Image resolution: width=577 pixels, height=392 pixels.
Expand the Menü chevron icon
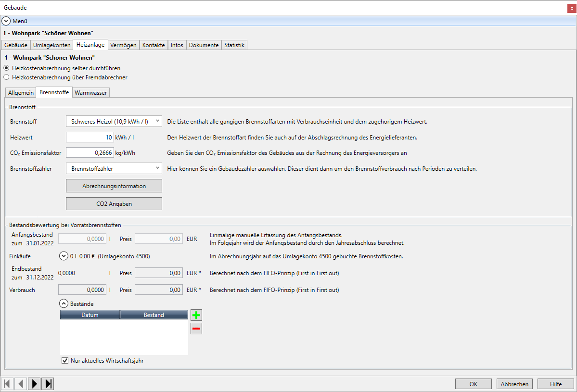click(6, 21)
